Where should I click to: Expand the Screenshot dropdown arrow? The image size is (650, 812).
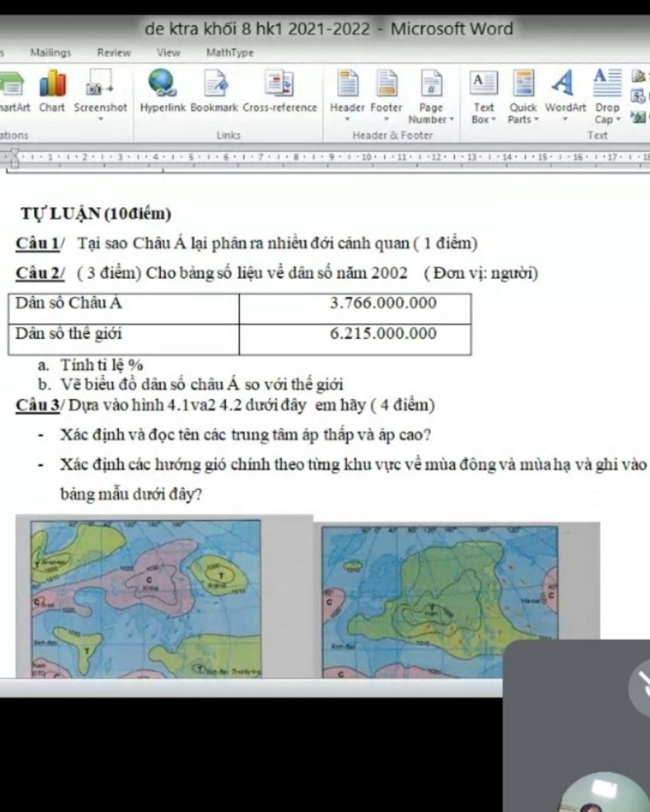click(x=100, y=119)
